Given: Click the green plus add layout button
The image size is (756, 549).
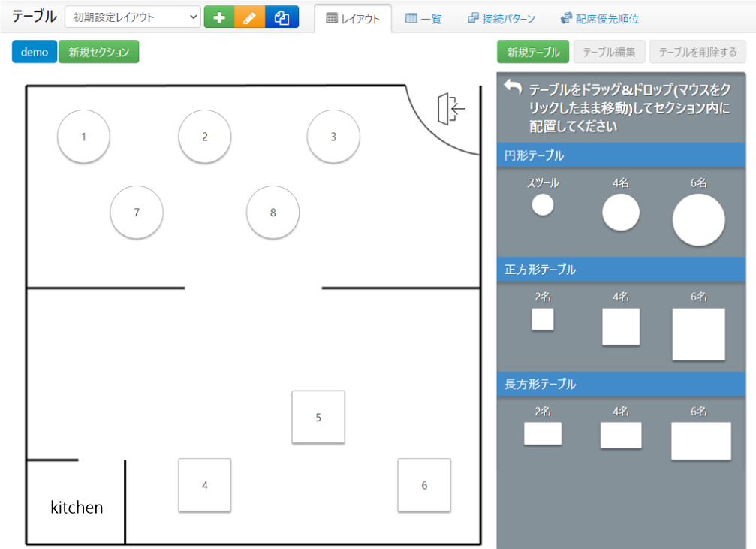Looking at the screenshot, I should click(219, 17).
